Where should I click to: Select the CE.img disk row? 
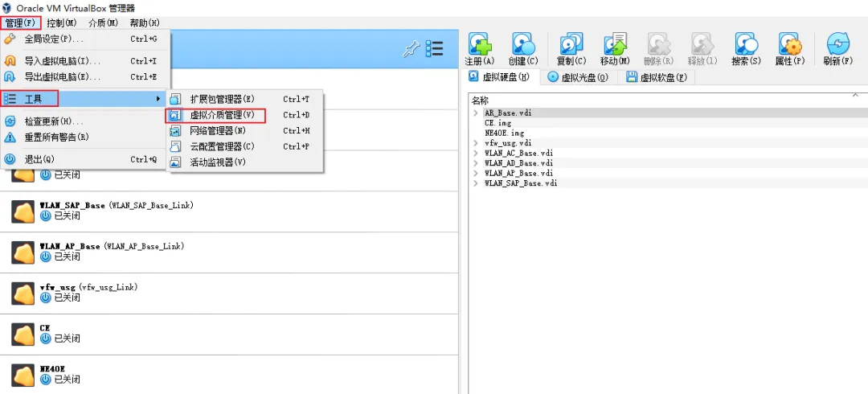[x=668, y=123]
